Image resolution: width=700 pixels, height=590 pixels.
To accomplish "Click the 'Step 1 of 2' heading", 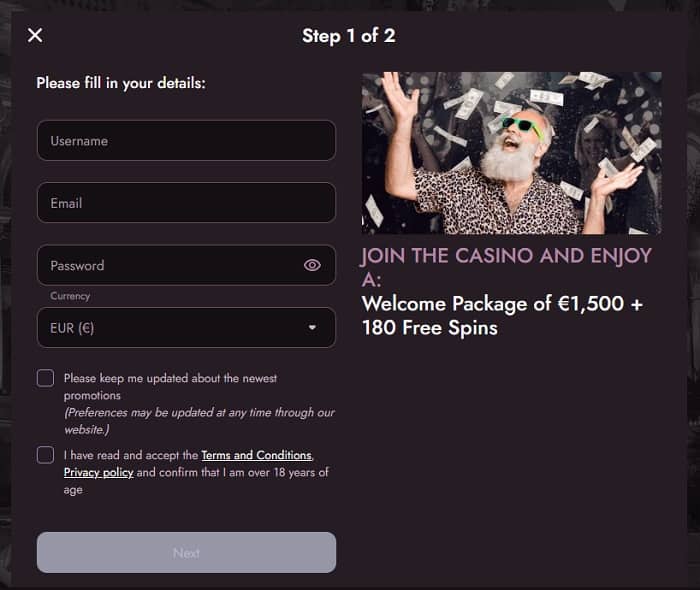I will 349,36.
